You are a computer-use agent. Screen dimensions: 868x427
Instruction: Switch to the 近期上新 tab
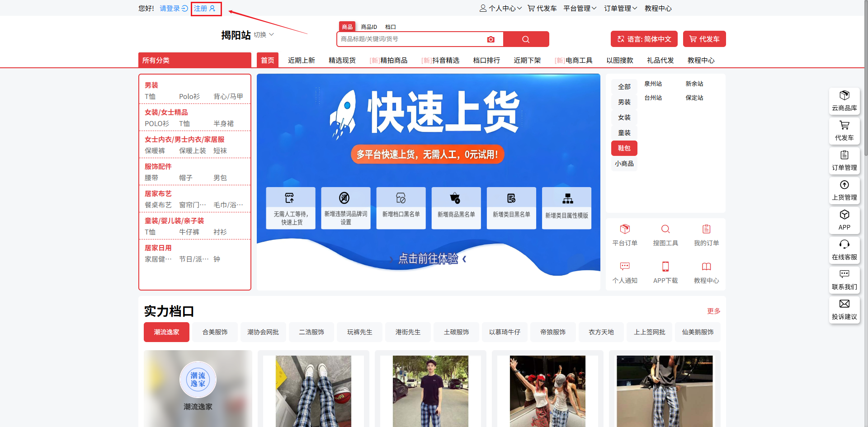click(x=302, y=60)
